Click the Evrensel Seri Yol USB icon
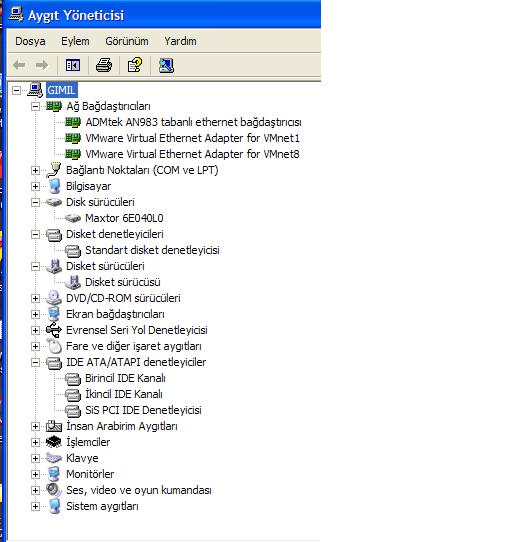Image resolution: width=512 pixels, height=542 pixels. [54, 330]
